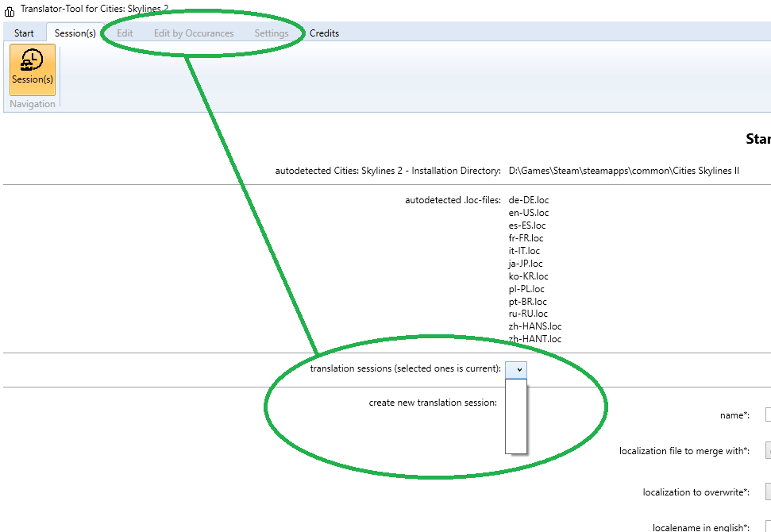Expand the translation sessions dropdown

(517, 368)
